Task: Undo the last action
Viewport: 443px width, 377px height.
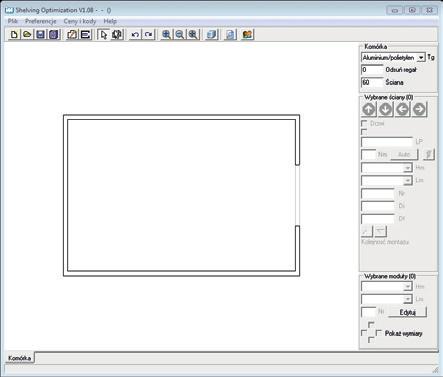Action: click(x=135, y=34)
